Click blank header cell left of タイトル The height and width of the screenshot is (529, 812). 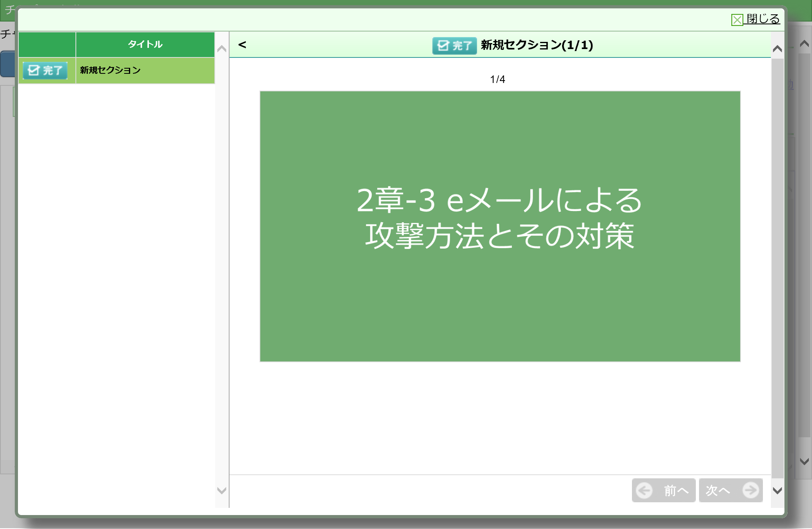coord(47,44)
